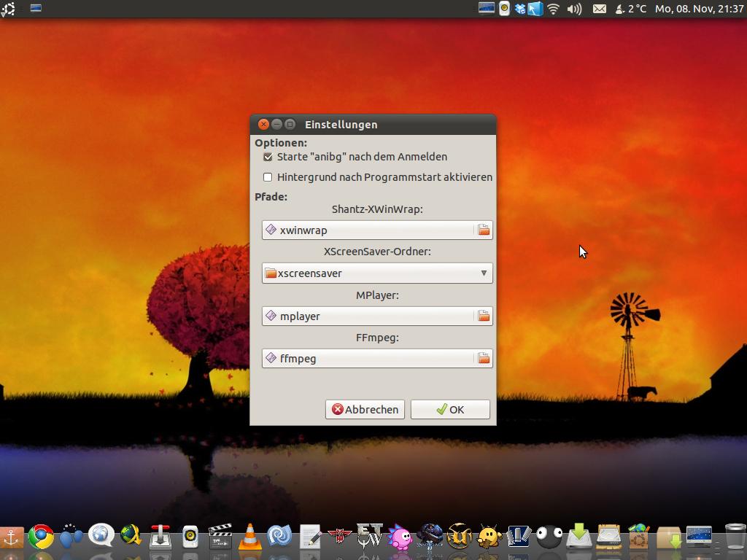The width and height of the screenshot is (747, 560).
Task: Open the globe chat bubble dock icon
Action: (101, 536)
